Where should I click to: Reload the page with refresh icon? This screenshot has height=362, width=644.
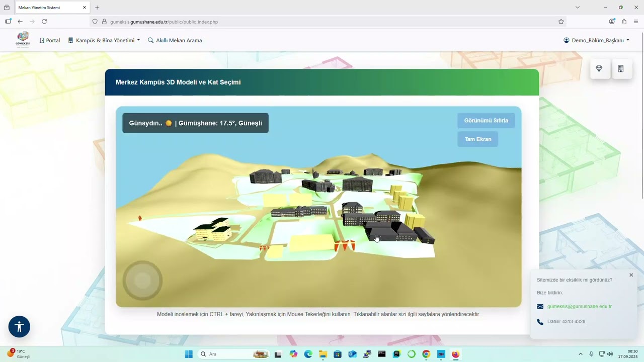click(x=44, y=22)
